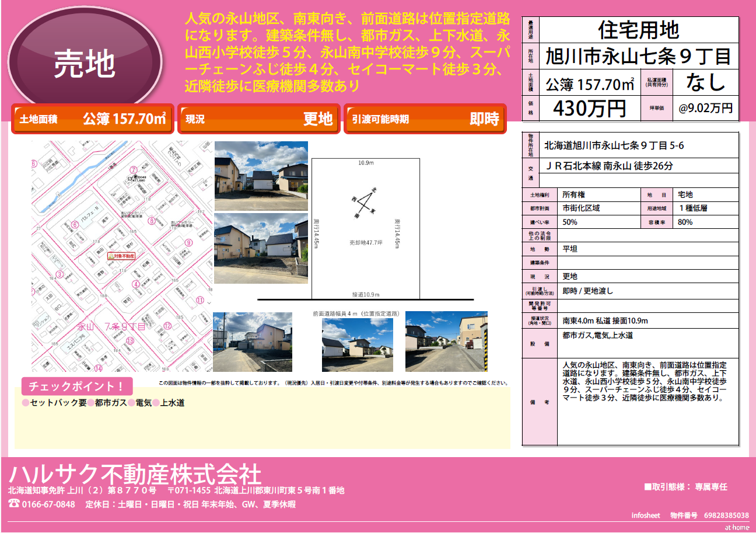Click the full address 北海道旭川市永山七条９丁目 5-6
The height and width of the screenshot is (533, 756).
coord(614,146)
